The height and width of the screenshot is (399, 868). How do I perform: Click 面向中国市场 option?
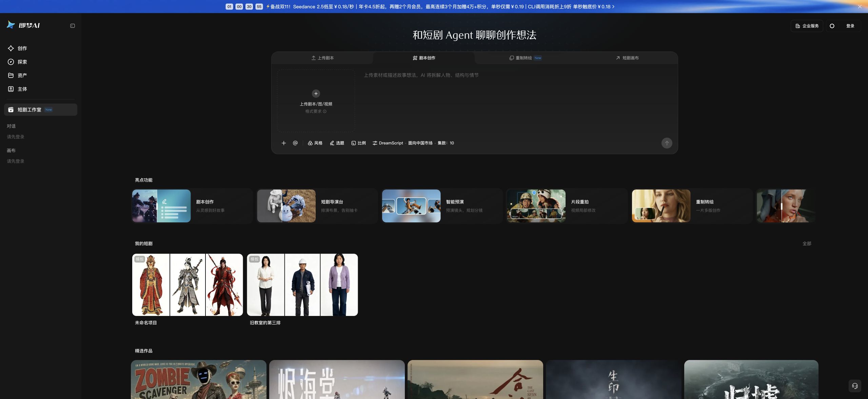tap(420, 143)
